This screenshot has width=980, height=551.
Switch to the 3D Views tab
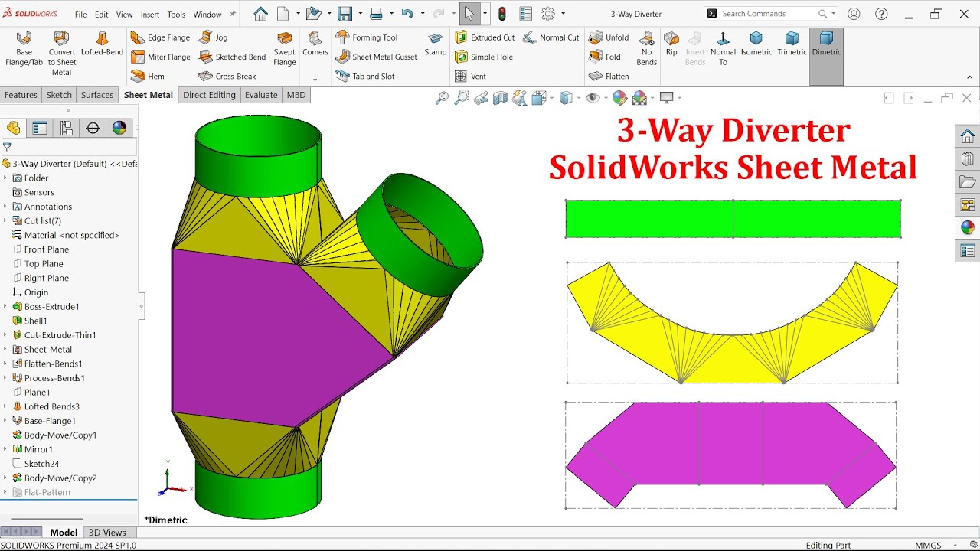(x=107, y=533)
